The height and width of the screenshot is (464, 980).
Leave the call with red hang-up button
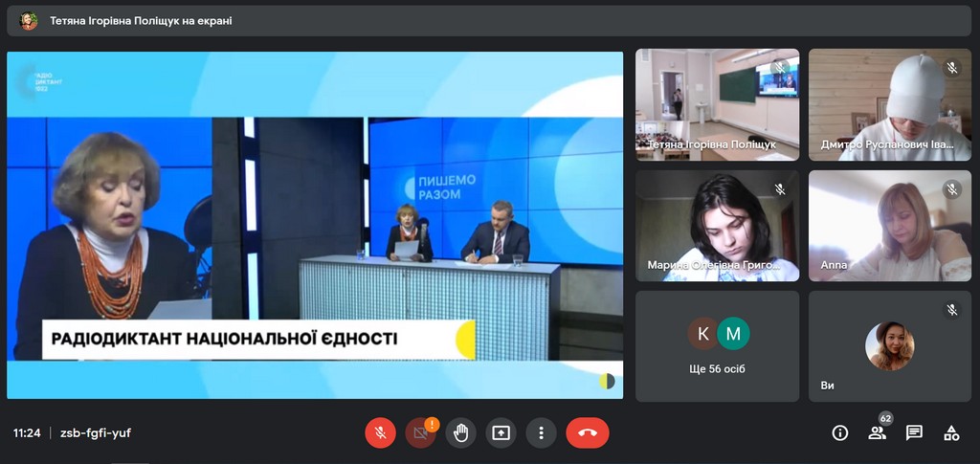coord(587,432)
